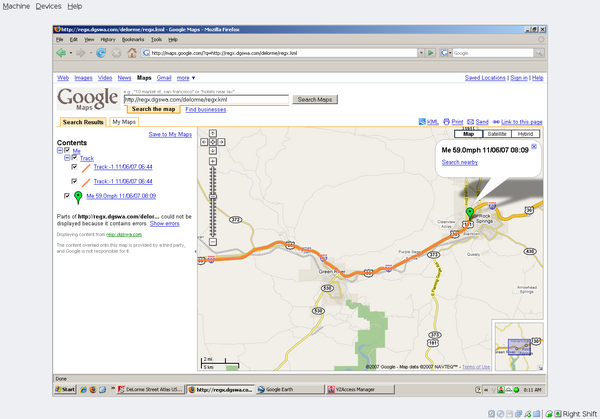Open Back button history dropdown arrow
Image resolution: width=600 pixels, height=419 pixels.
(71, 53)
